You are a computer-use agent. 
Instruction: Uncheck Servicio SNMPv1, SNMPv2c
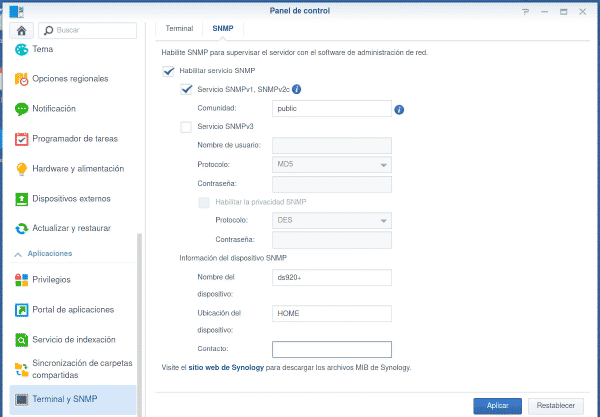click(x=186, y=90)
